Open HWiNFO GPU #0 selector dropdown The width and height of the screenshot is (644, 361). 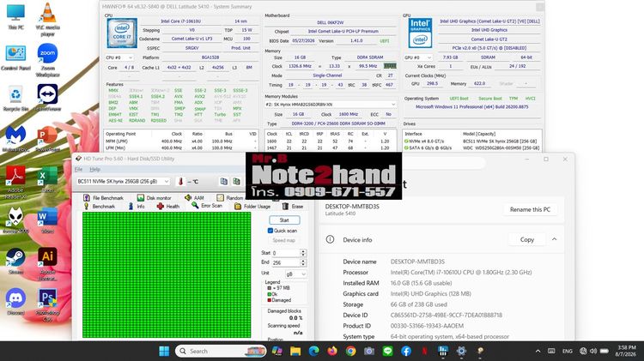pyautogui.click(x=418, y=57)
